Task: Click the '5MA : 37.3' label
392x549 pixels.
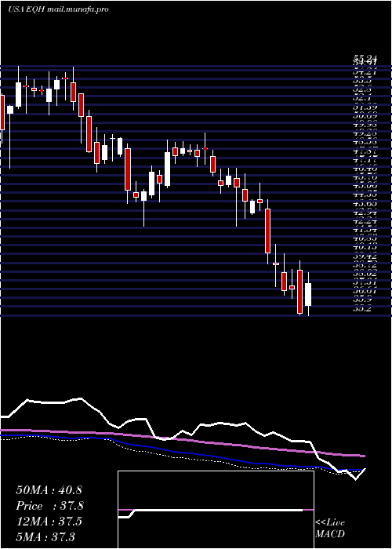Action: click(45, 536)
